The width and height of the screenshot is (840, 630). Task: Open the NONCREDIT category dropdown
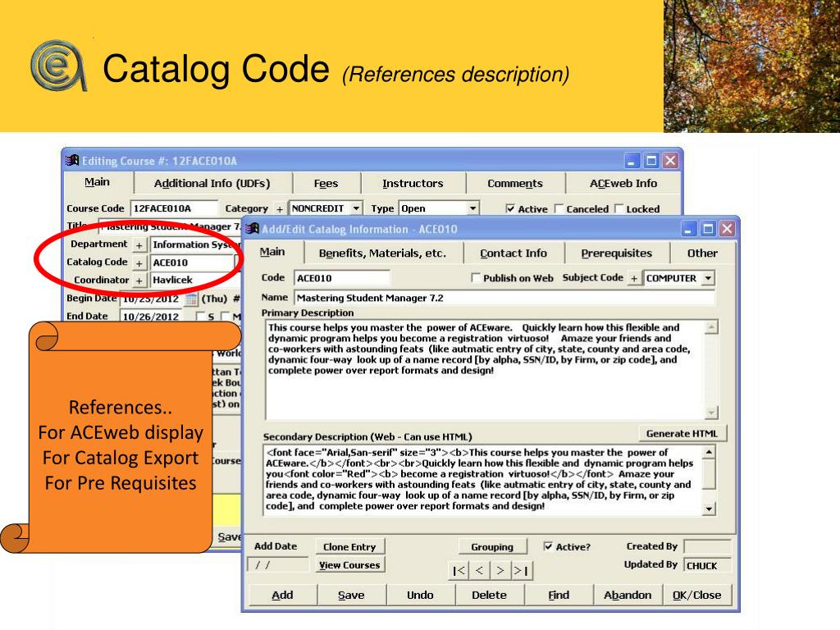coord(356,208)
